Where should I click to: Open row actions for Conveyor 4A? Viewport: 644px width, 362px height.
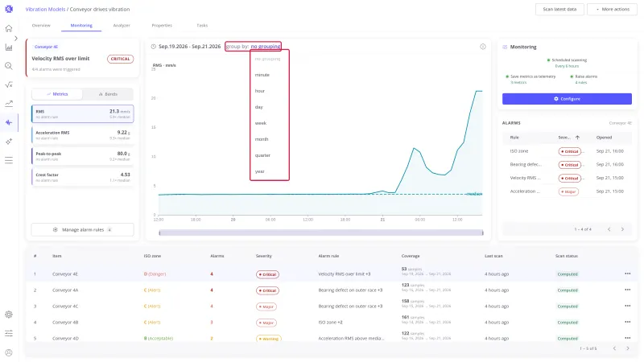click(x=628, y=290)
